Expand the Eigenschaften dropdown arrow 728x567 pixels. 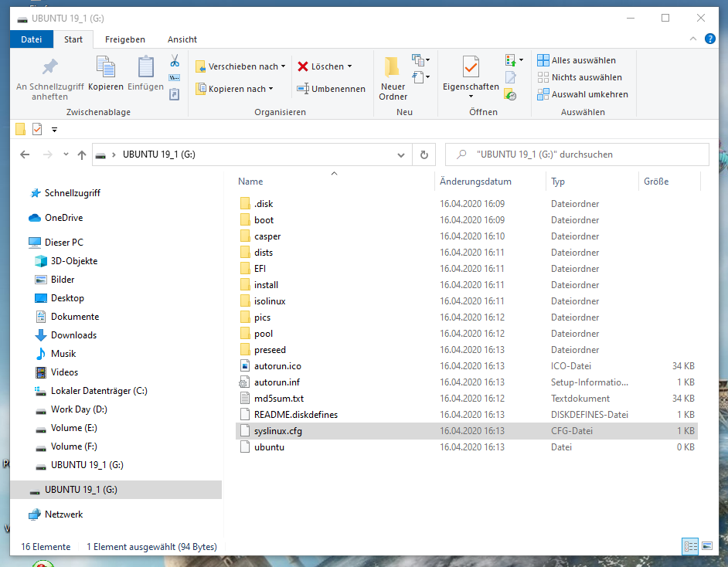tap(471, 96)
